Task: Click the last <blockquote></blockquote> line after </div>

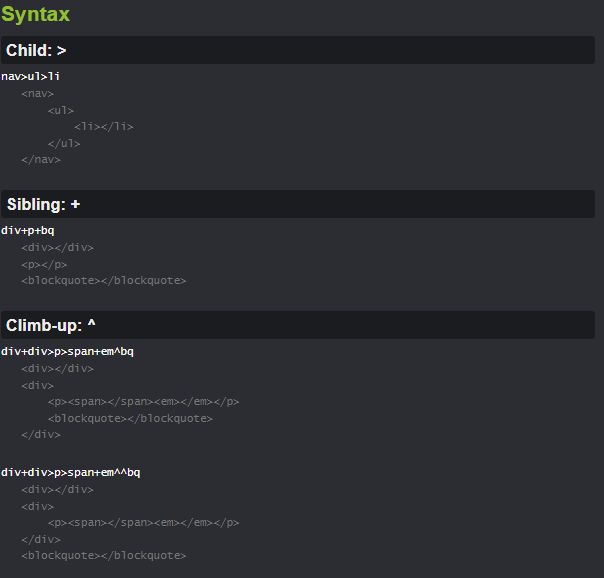Action: pos(104,556)
